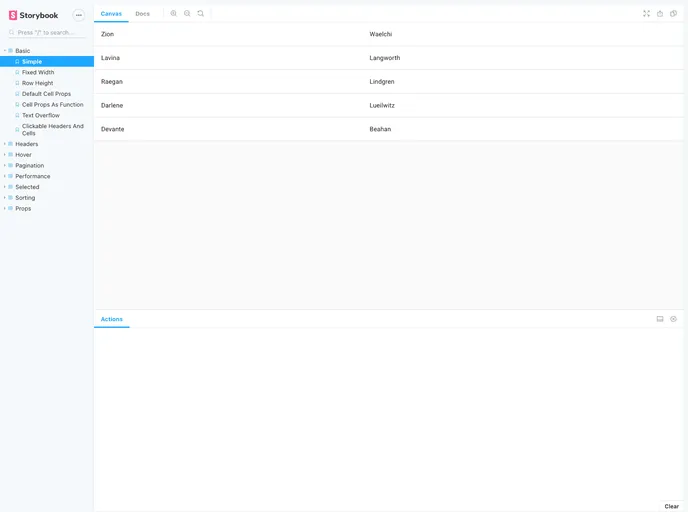Click the Beahan table cell
This screenshot has height=512, width=688.
(x=523, y=129)
